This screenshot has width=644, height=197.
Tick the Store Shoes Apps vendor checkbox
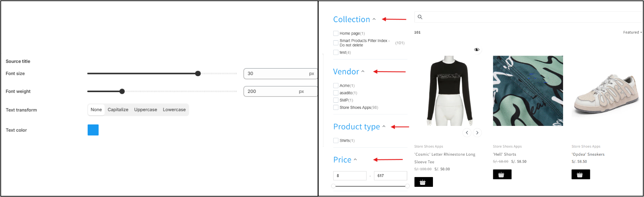pos(336,107)
